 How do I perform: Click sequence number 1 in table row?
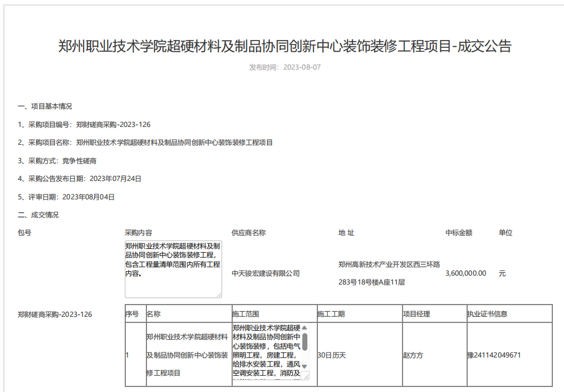pyautogui.click(x=127, y=355)
